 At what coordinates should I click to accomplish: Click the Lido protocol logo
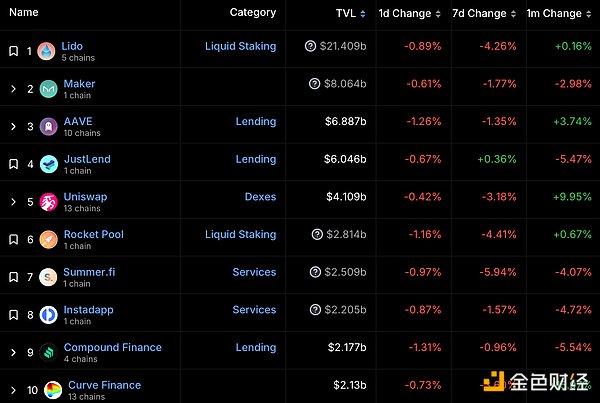point(47,52)
